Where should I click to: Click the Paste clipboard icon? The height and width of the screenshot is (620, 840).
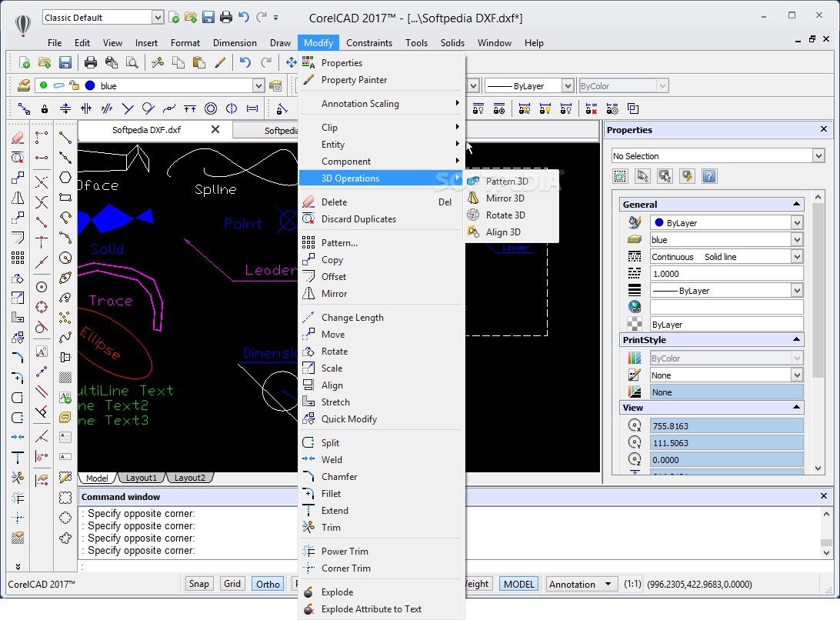(x=198, y=63)
